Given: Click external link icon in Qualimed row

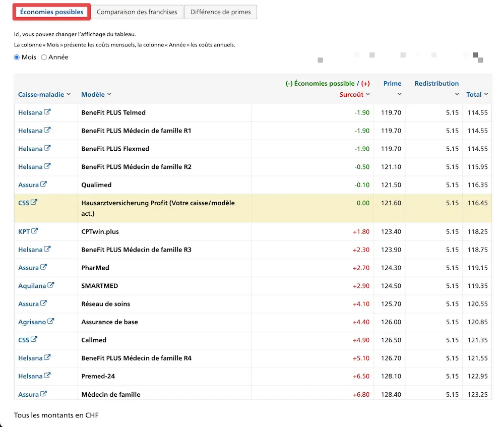Looking at the screenshot, I should [x=43, y=184].
